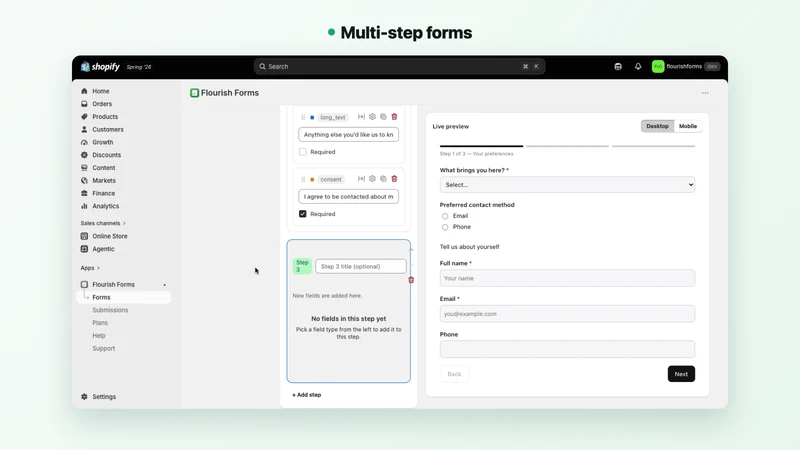The width and height of the screenshot is (800, 450).
Task: Open the three-dot page menu
Action: click(705, 93)
